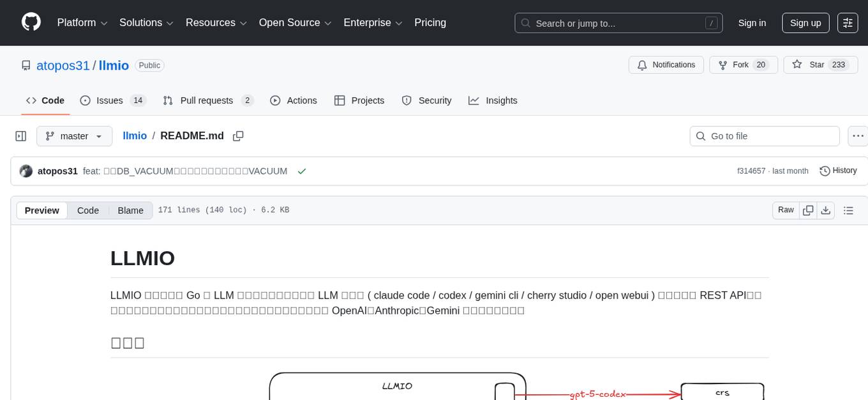Click the atopos31 profile link
868x400 pixels.
click(x=63, y=65)
